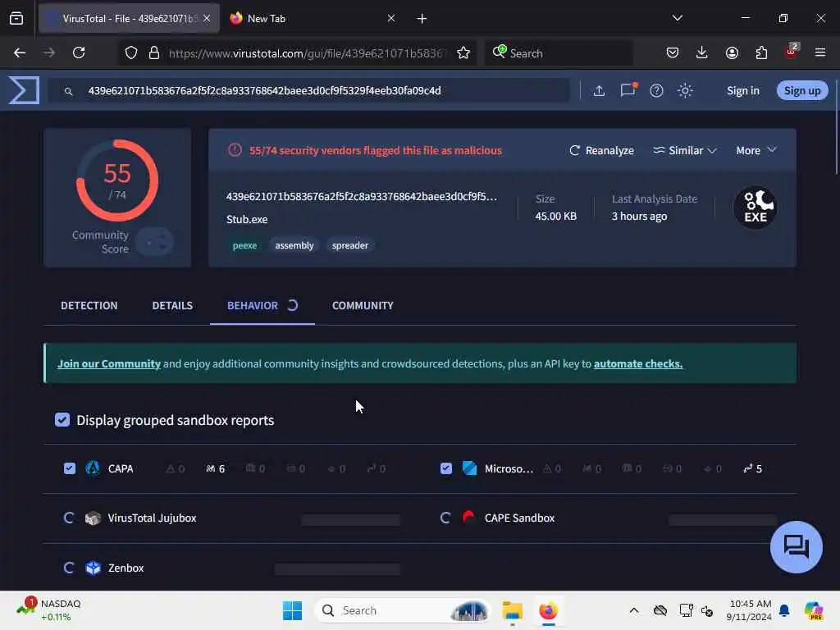Click the 55/74 detection score gauge
The image size is (840, 630).
[x=116, y=180]
